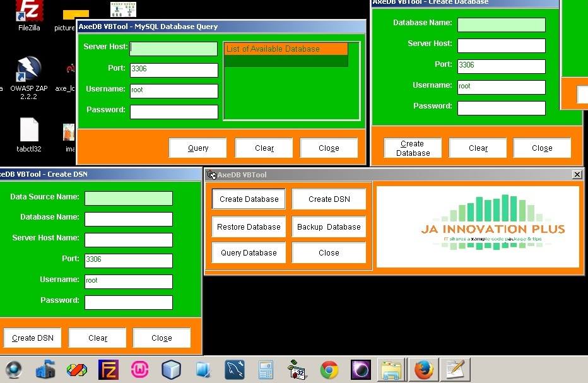Image resolution: width=588 pixels, height=383 pixels.
Task: Click Close in the AxeDB VBTool menu window
Action: pyautogui.click(x=329, y=252)
